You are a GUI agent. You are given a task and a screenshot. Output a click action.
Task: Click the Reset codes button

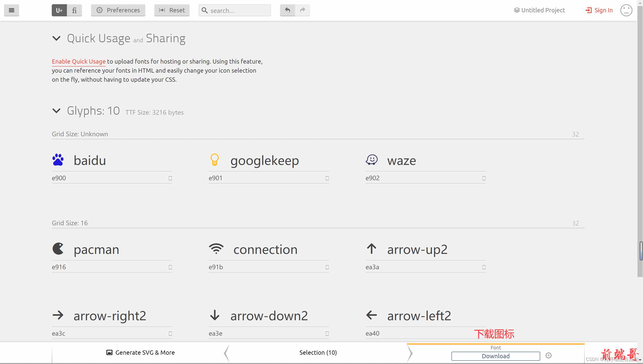(x=172, y=10)
